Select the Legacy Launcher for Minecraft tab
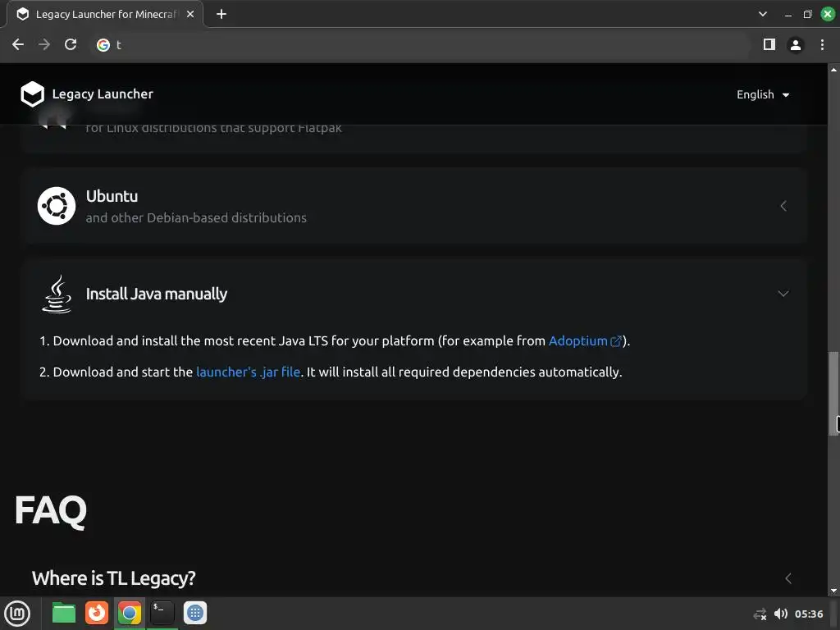The width and height of the screenshot is (840, 630). 105,15
